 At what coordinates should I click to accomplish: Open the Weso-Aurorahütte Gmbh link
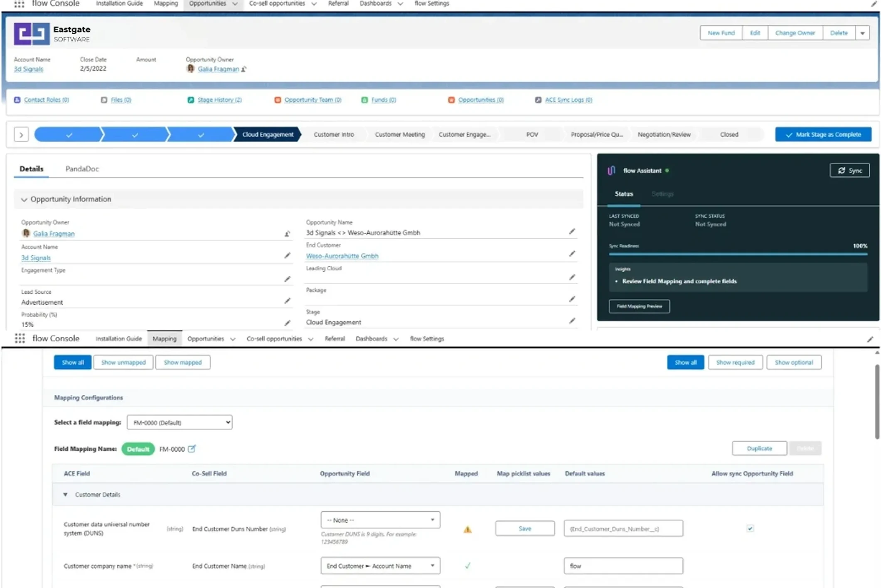(342, 256)
